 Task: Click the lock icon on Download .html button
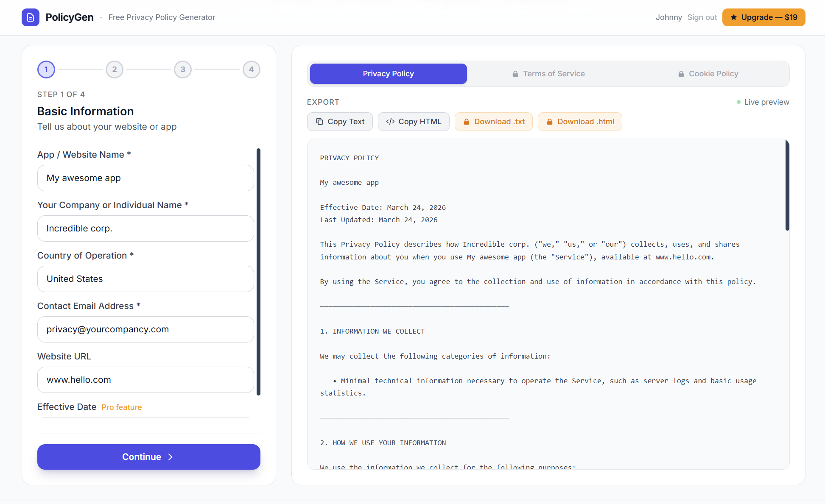[550, 122]
